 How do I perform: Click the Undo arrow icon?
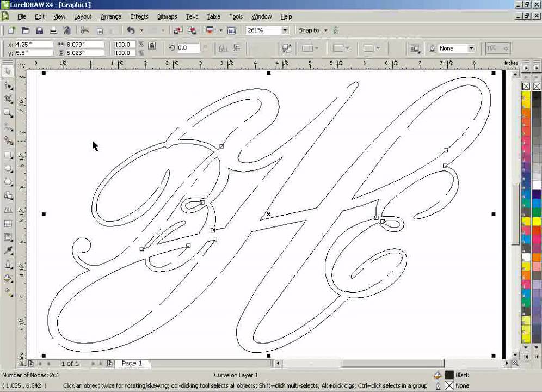(x=131, y=30)
